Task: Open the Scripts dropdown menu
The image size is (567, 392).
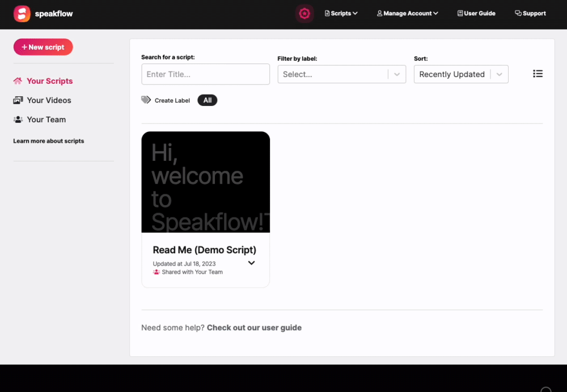Action: pyautogui.click(x=341, y=14)
